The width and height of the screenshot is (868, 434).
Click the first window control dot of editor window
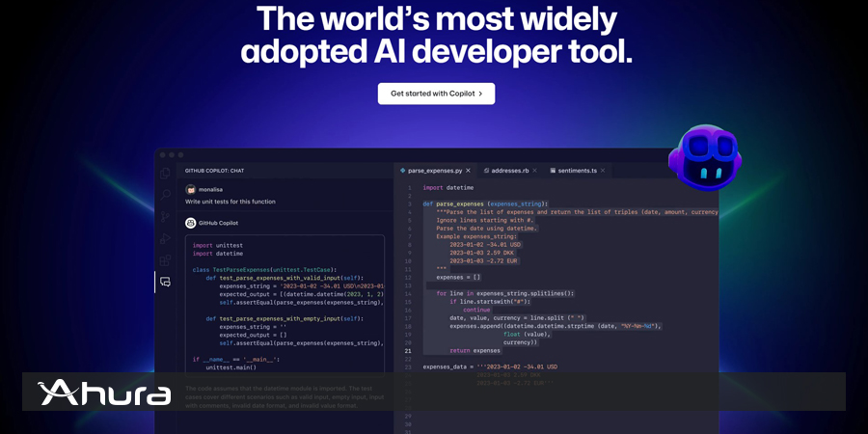[163, 155]
